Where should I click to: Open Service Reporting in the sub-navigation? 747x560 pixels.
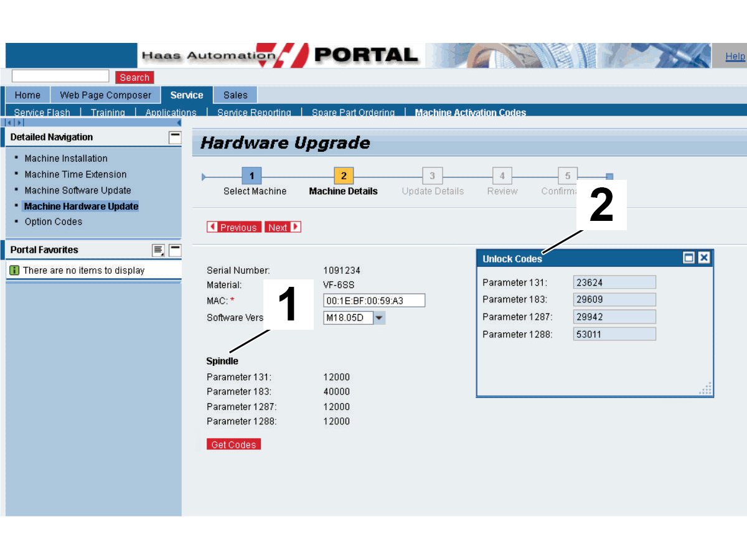[x=254, y=113]
